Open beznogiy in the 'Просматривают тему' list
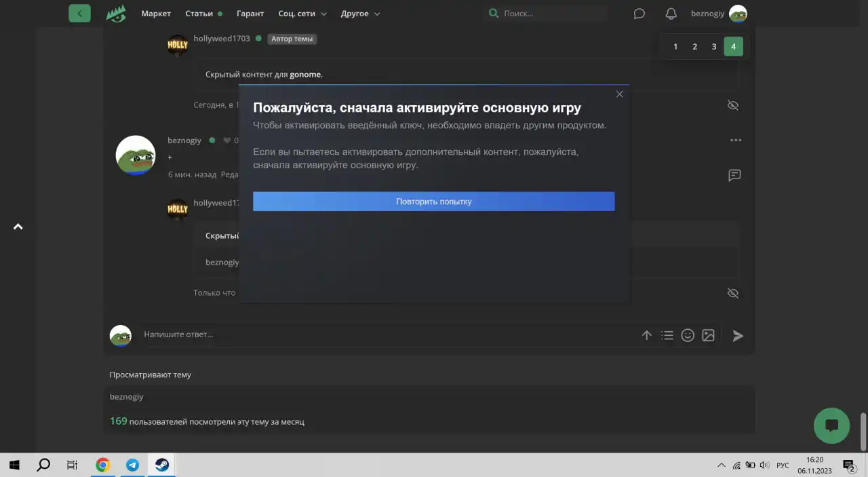 tap(127, 396)
